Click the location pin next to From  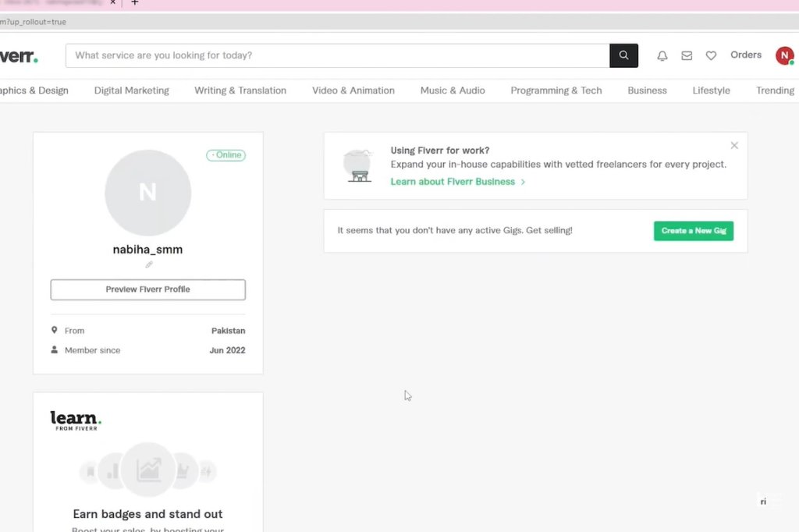(x=53, y=330)
